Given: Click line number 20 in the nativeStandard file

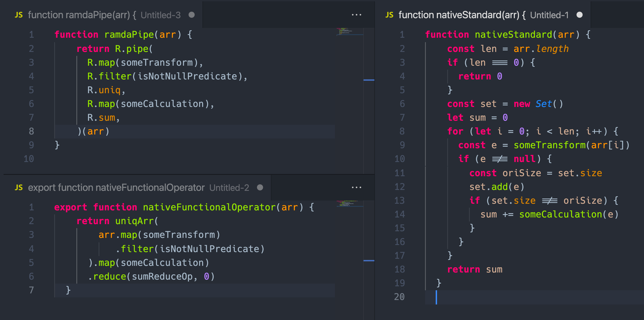Looking at the screenshot, I should click(x=400, y=296).
